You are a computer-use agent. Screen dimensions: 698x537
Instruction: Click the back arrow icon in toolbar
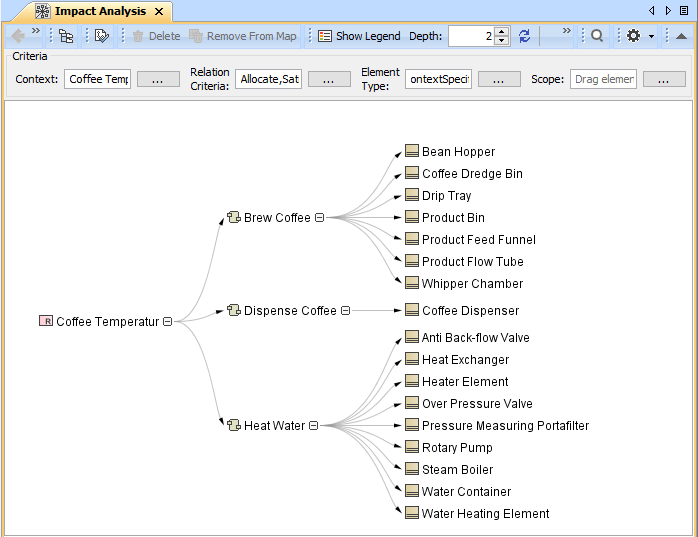coord(18,36)
